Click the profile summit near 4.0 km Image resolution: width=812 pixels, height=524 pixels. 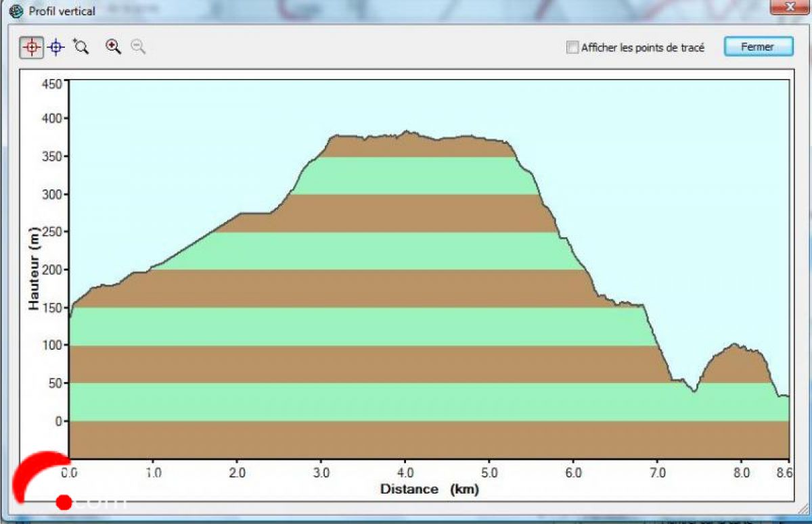tap(406, 132)
